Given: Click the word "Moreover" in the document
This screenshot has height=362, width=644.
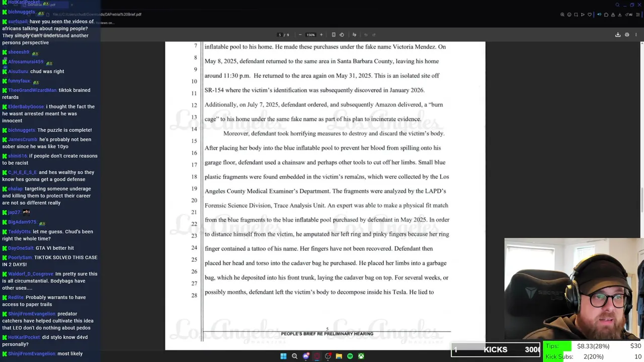Looking at the screenshot, I should 236,133.
